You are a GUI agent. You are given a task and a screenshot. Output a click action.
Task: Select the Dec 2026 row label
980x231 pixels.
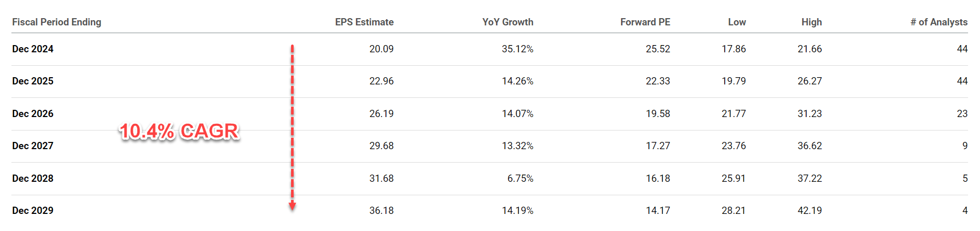tap(33, 114)
